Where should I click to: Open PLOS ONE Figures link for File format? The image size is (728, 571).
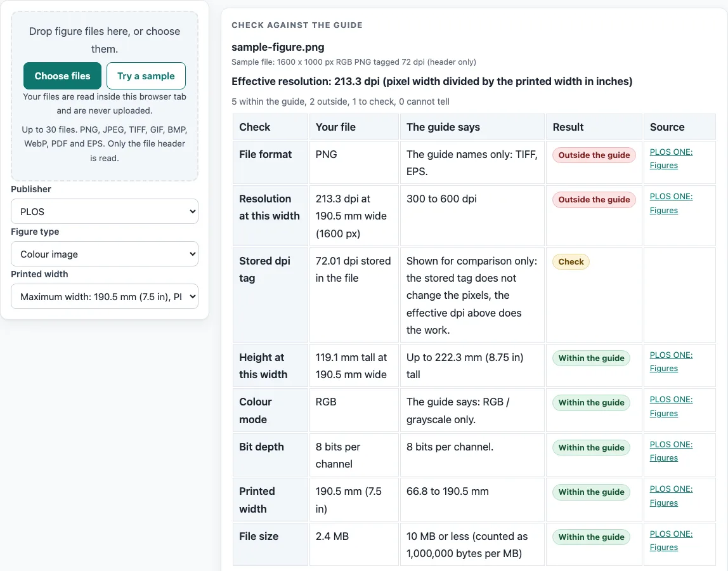click(x=671, y=159)
